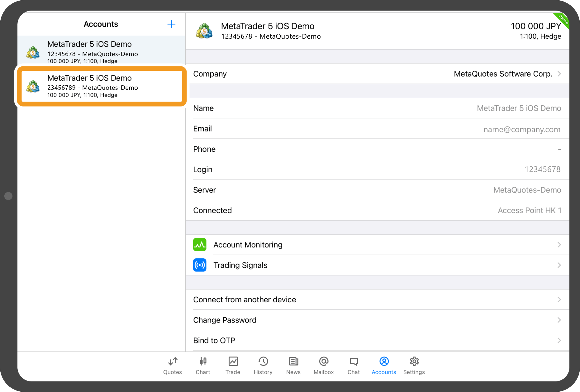
Task: Tap the Email field name@company.com
Action: coord(522,129)
